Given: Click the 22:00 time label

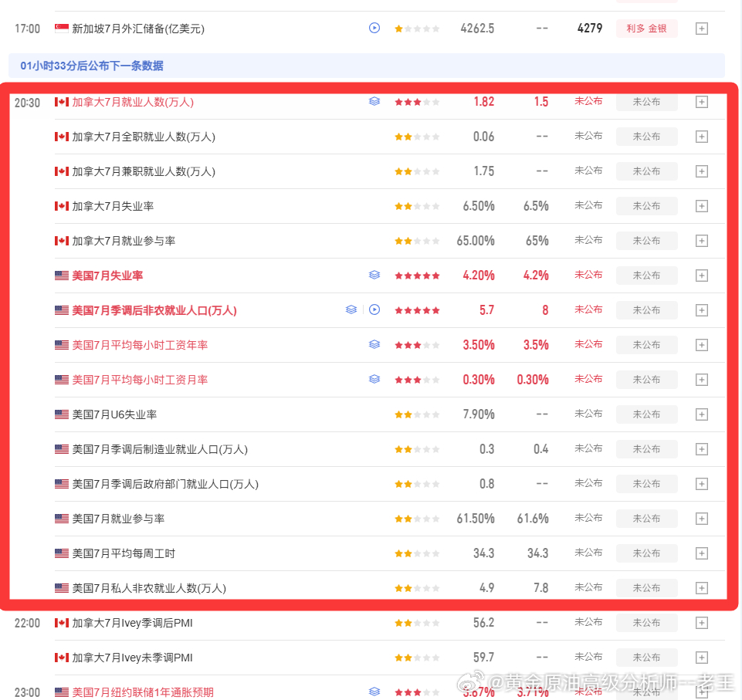Looking at the screenshot, I should coord(28,623).
